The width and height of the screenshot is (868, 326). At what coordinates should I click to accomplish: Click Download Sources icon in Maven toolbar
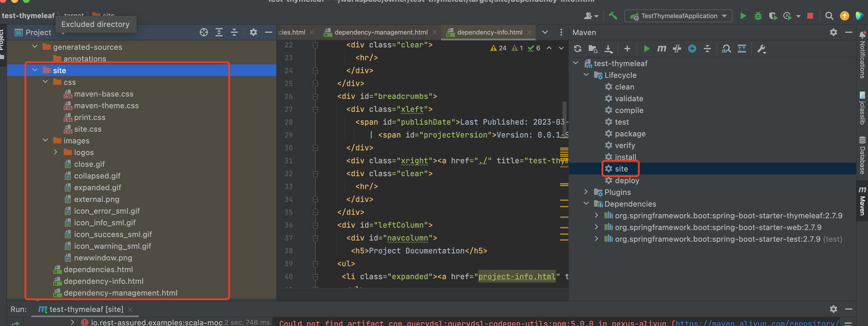pyautogui.click(x=608, y=49)
